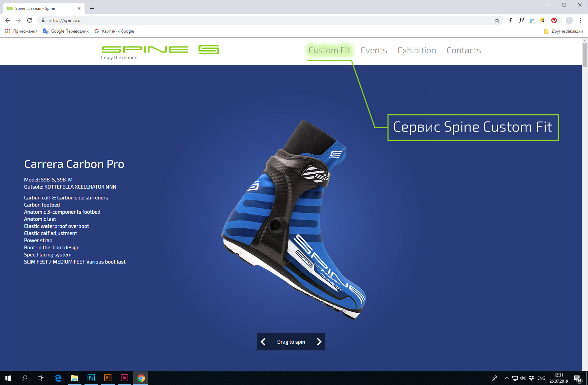Click the Chrome taskbar icon
Viewport: 588px width, 385px height.
click(x=141, y=378)
